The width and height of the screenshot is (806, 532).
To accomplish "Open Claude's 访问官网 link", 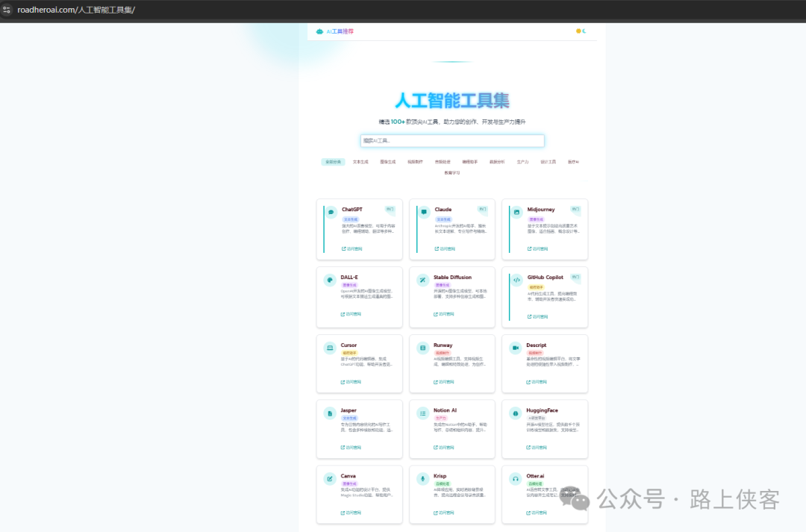I will pos(445,248).
